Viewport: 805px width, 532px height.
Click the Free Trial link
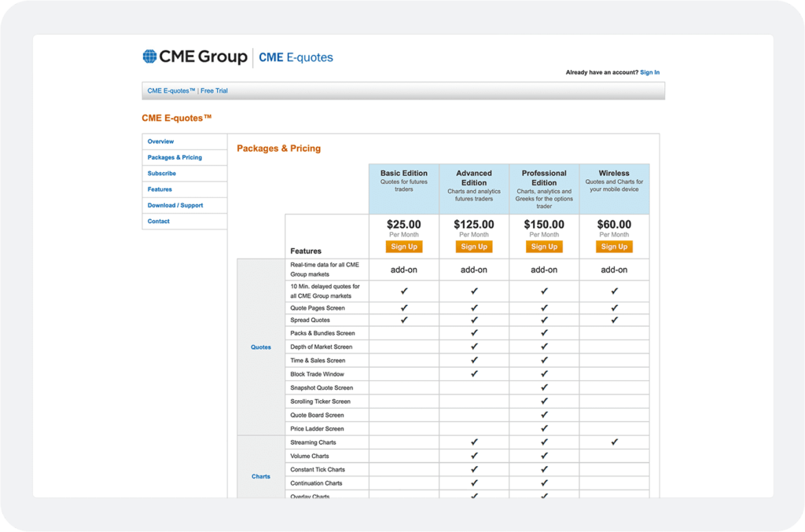click(214, 90)
